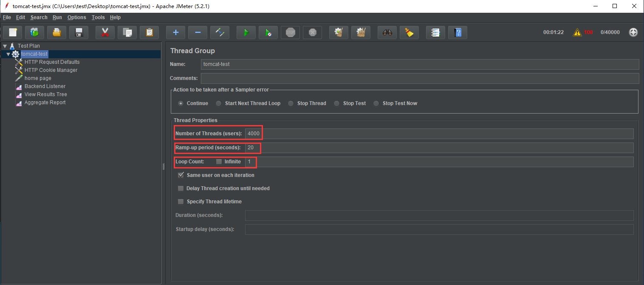Click the red error count 108
Screen dimensions: 644x285
point(588,32)
